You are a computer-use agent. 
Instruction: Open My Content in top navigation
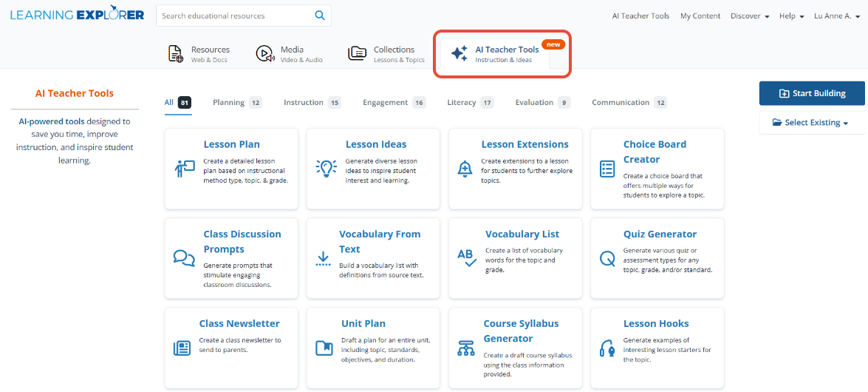coord(700,16)
